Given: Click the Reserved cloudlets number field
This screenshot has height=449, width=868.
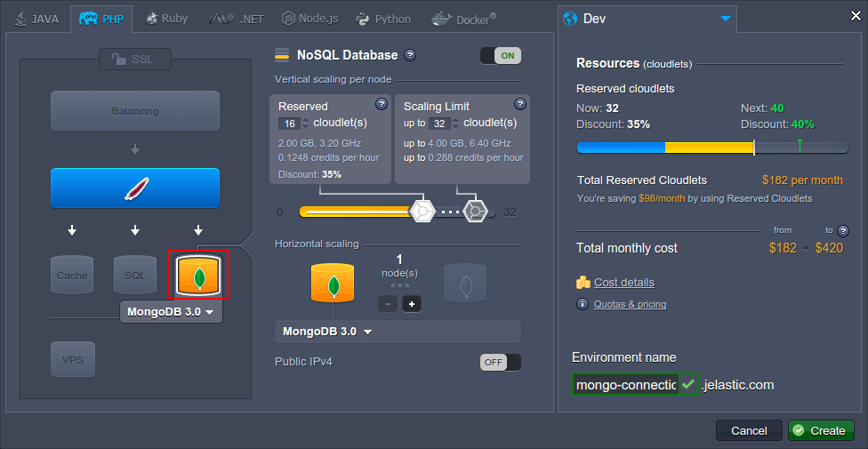Looking at the screenshot, I should tap(290, 124).
